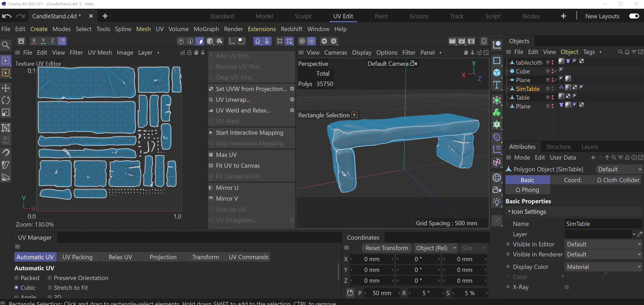This screenshot has width=644, height=305.
Task: Add a Light object icon
Action: point(496,202)
